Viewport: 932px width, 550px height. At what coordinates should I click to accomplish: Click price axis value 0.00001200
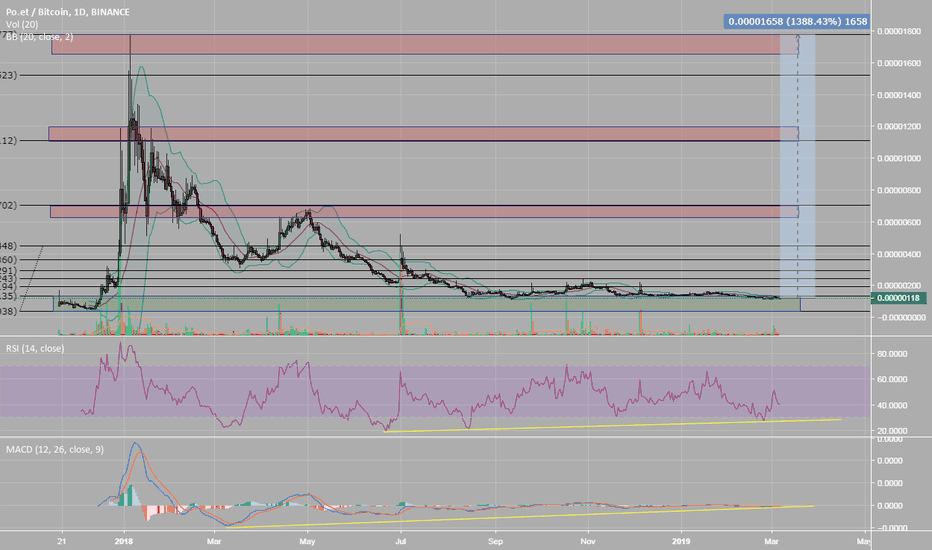899,127
